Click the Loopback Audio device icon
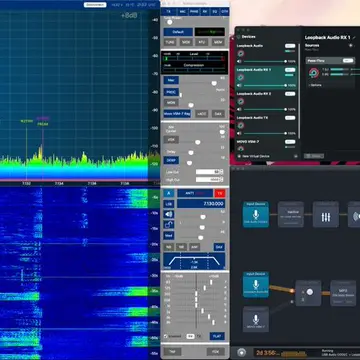The height and width of the screenshot is (360, 360). [241, 53]
